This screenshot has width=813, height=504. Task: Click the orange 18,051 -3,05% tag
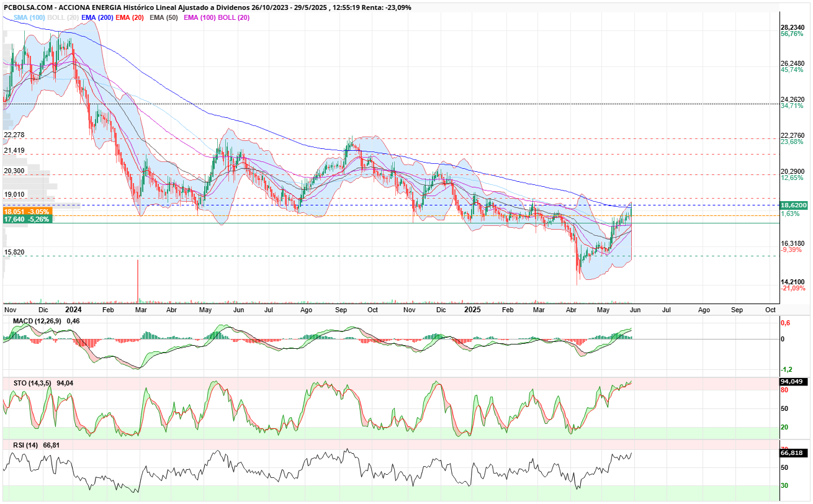tap(27, 211)
